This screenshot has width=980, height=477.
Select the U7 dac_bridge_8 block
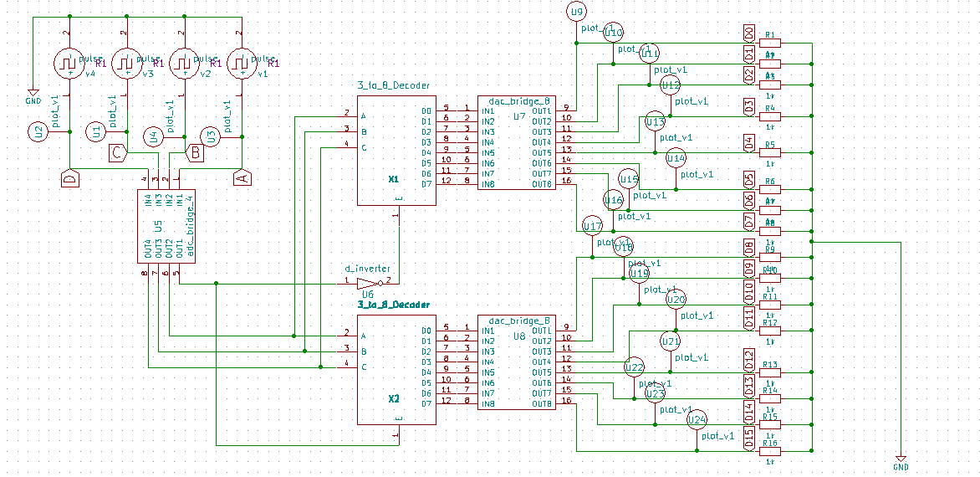[517, 142]
